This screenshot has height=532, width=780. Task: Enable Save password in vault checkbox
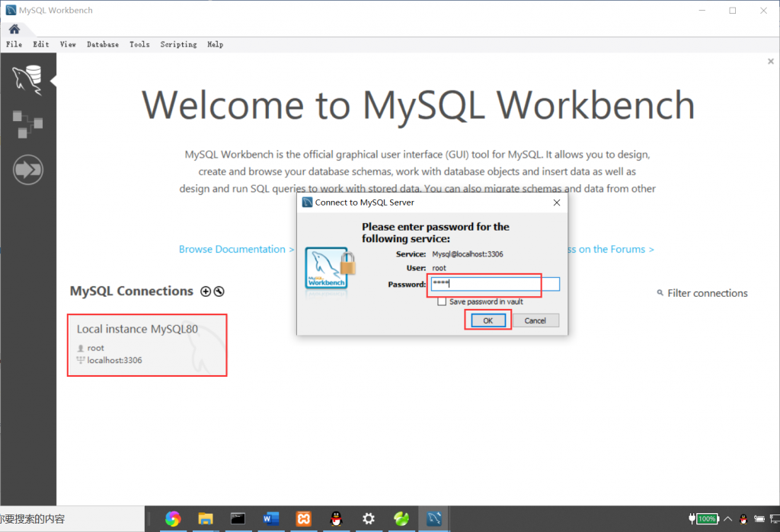pos(442,302)
